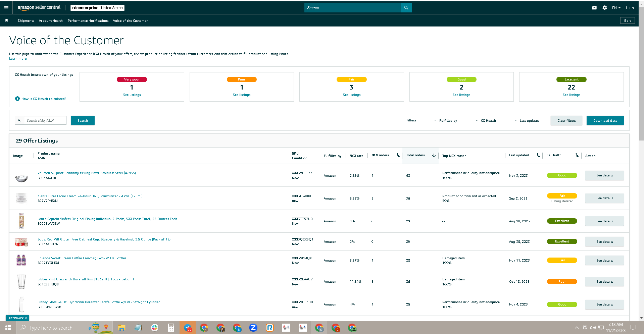644x334 pixels.
Task: See listings under Fair
Action: 352,95
